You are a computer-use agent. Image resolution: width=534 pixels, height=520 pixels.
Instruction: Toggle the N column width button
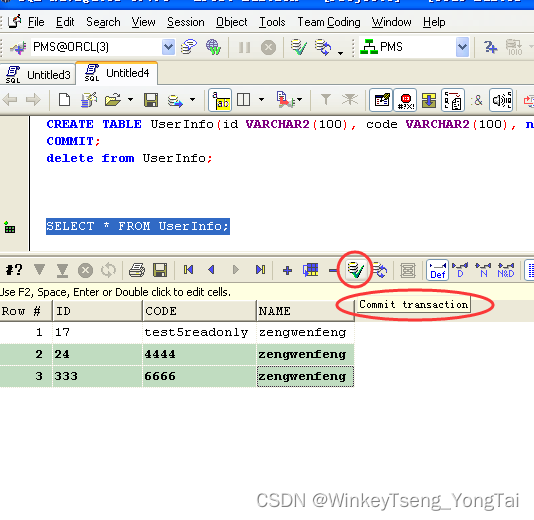click(x=483, y=270)
